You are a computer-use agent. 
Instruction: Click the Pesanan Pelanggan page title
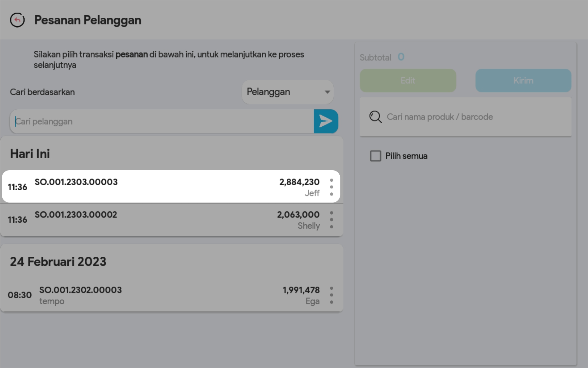tap(88, 20)
